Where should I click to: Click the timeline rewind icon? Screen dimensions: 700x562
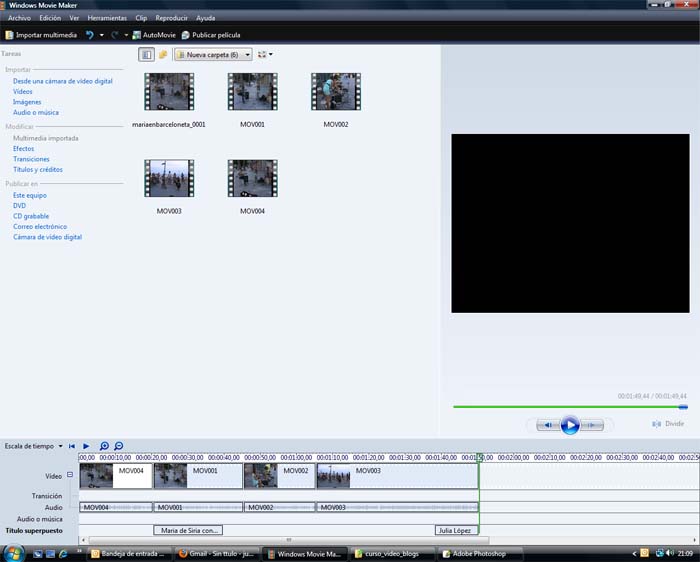(x=71, y=446)
